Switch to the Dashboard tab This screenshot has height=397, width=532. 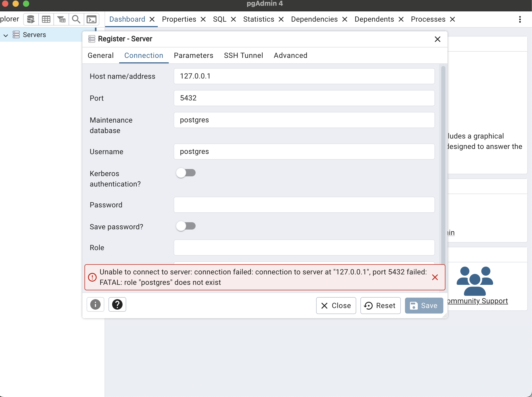pyautogui.click(x=127, y=19)
